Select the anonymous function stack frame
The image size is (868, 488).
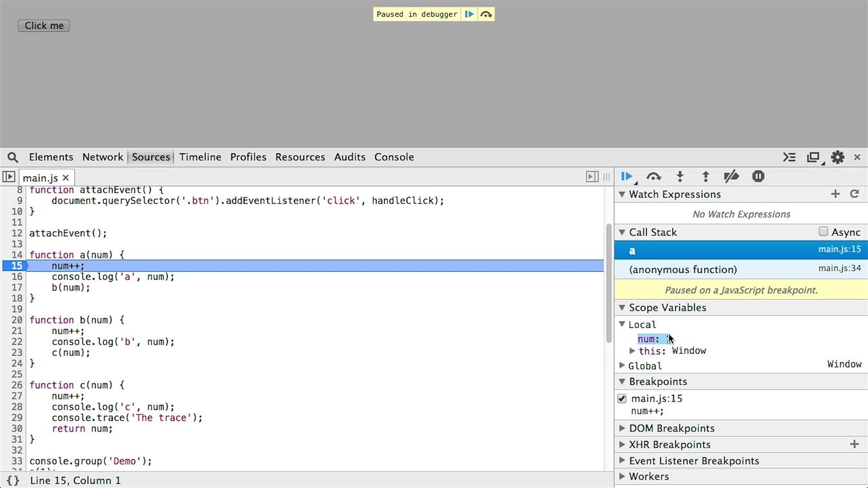pos(741,270)
